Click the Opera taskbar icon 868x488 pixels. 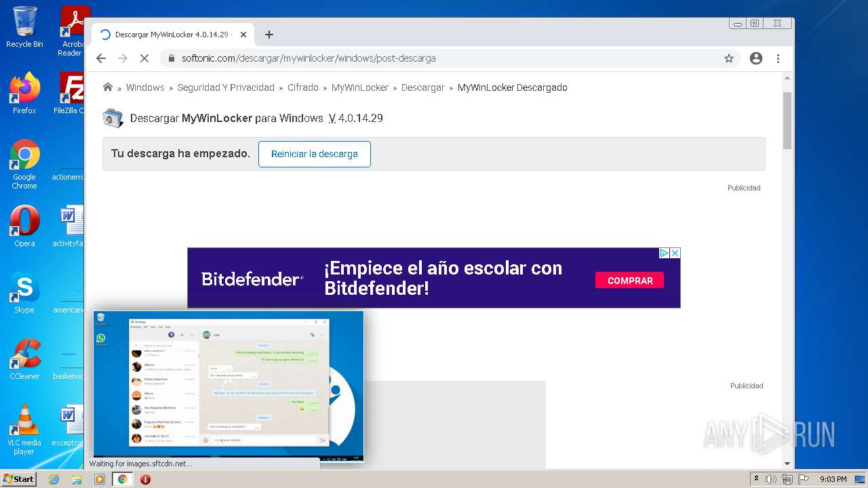pyautogui.click(x=145, y=479)
